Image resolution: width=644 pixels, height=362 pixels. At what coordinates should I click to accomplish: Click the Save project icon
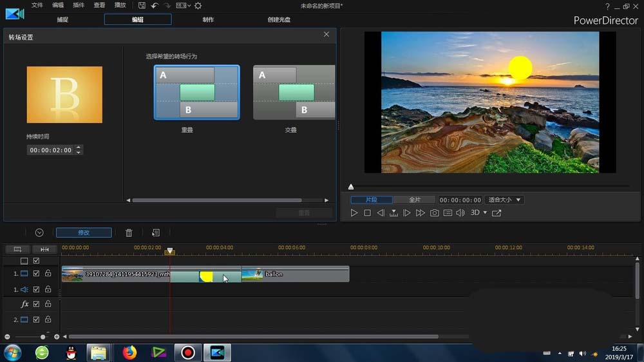click(141, 6)
